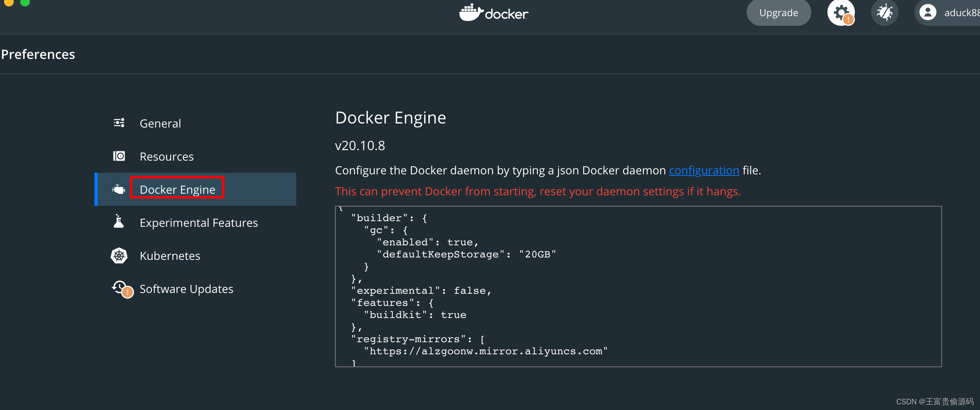980x410 pixels.
Task: Click the "features": { line
Action: [x=392, y=303]
